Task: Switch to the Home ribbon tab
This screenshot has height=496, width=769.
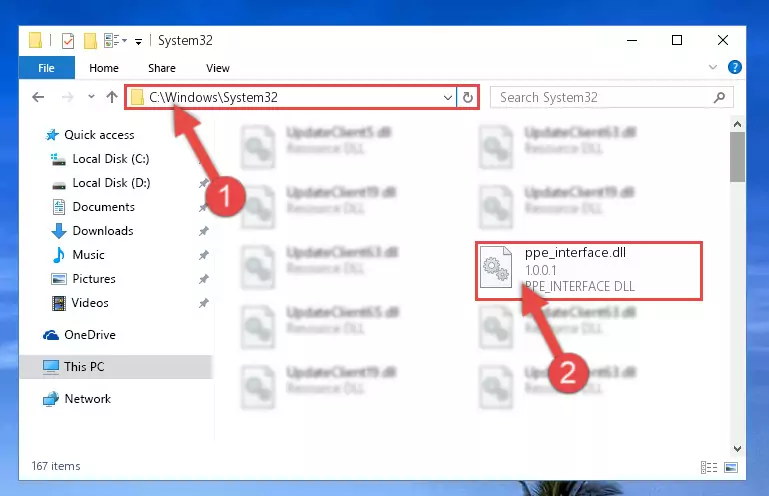Action: (x=104, y=68)
